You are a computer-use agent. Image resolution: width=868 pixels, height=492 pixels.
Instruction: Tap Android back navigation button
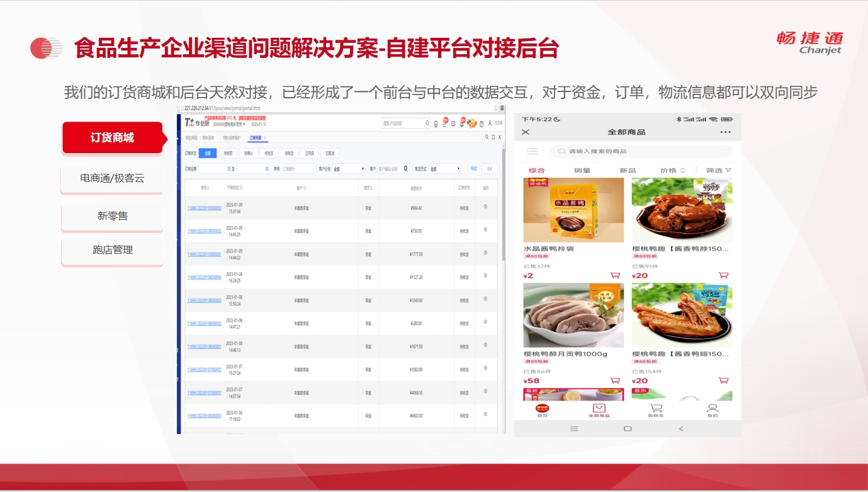[x=680, y=428]
